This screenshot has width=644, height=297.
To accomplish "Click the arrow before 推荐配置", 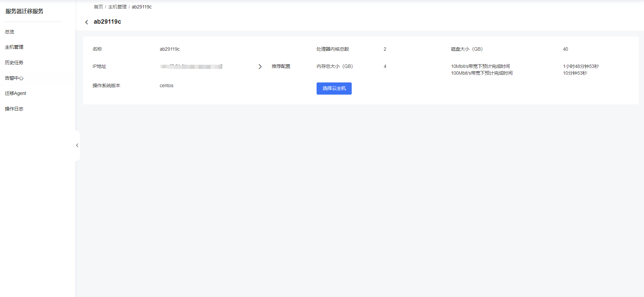I will 260,67.
